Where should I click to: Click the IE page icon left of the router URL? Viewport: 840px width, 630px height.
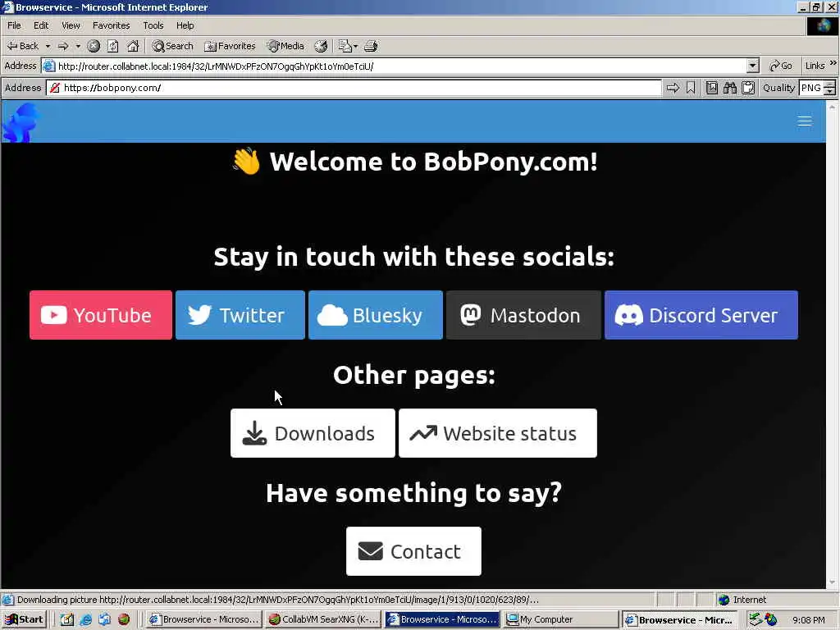[x=48, y=66]
